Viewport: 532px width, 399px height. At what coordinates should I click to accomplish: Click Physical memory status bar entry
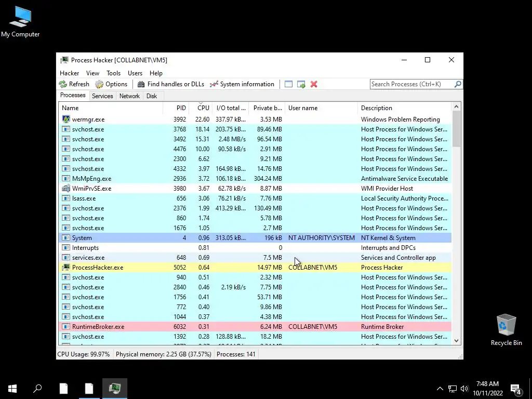(164, 354)
